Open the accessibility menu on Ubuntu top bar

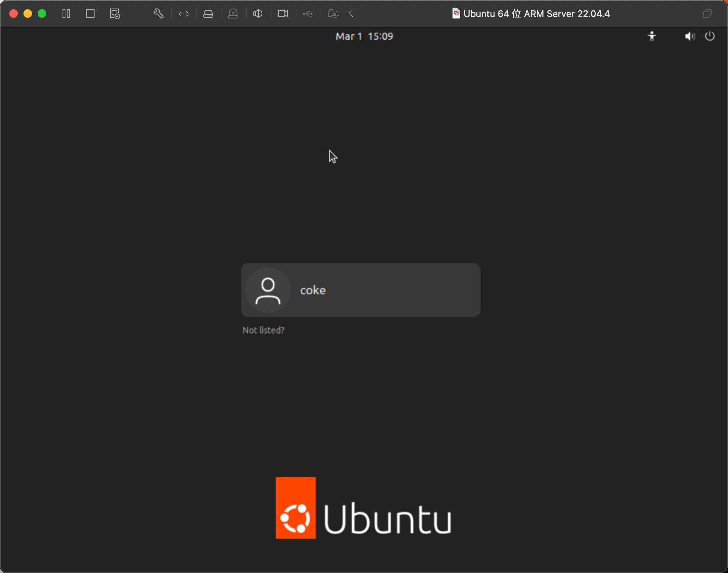point(652,36)
